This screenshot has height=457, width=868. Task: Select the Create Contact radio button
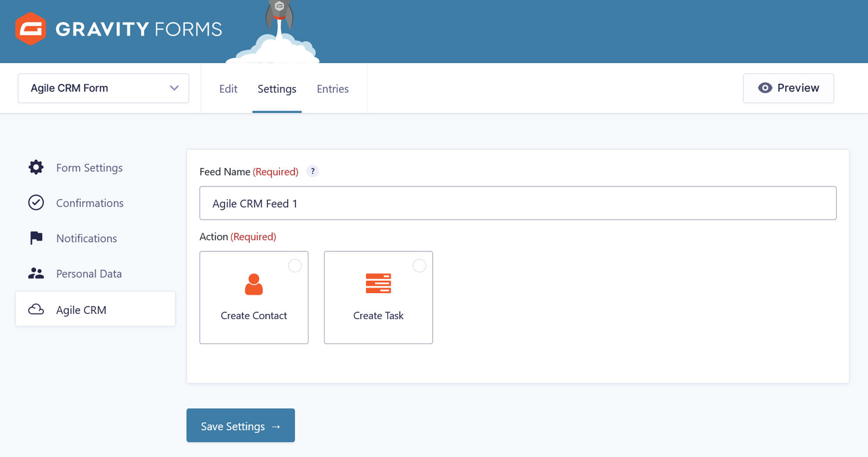[295, 265]
